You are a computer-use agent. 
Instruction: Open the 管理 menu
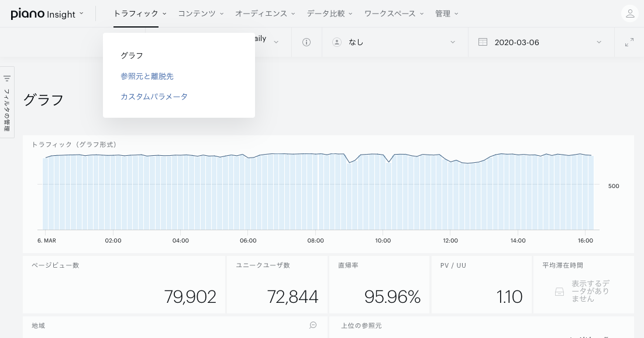[x=446, y=13]
